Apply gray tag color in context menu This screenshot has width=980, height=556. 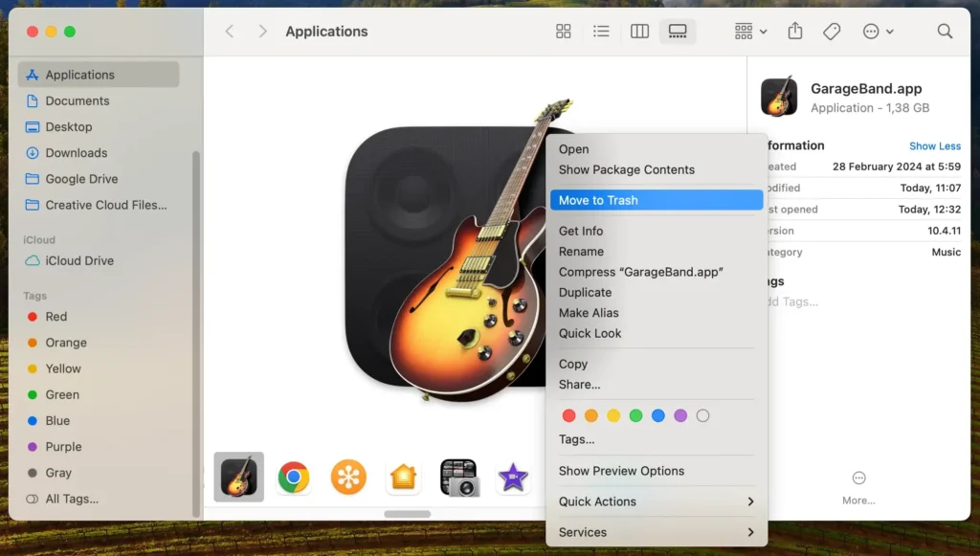tap(702, 415)
